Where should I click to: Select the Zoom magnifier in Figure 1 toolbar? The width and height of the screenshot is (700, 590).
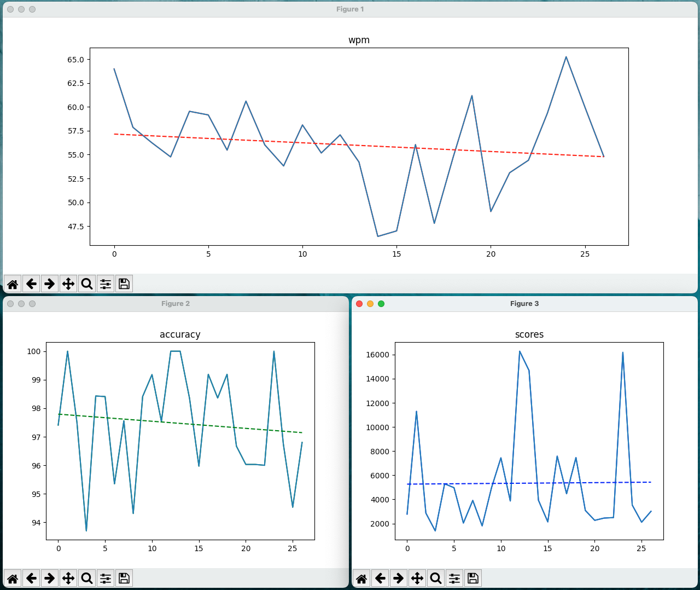tap(87, 284)
